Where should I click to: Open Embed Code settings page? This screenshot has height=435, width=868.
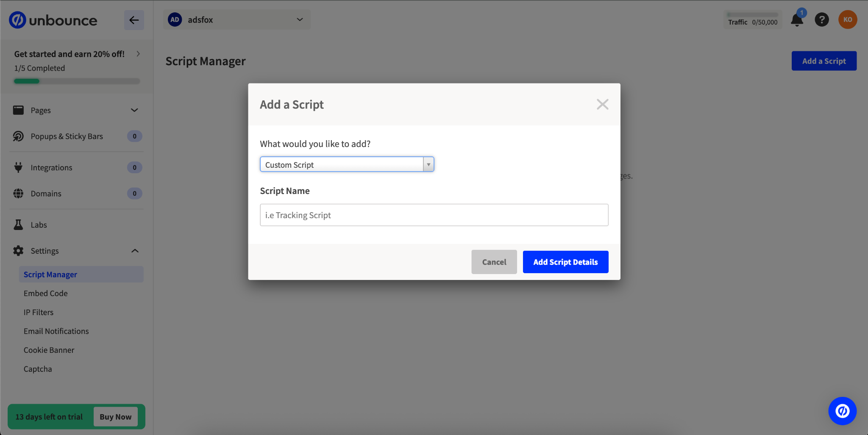(46, 293)
